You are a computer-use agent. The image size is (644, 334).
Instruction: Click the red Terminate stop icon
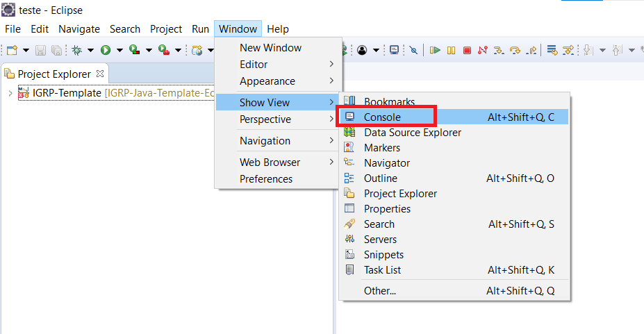point(467,50)
